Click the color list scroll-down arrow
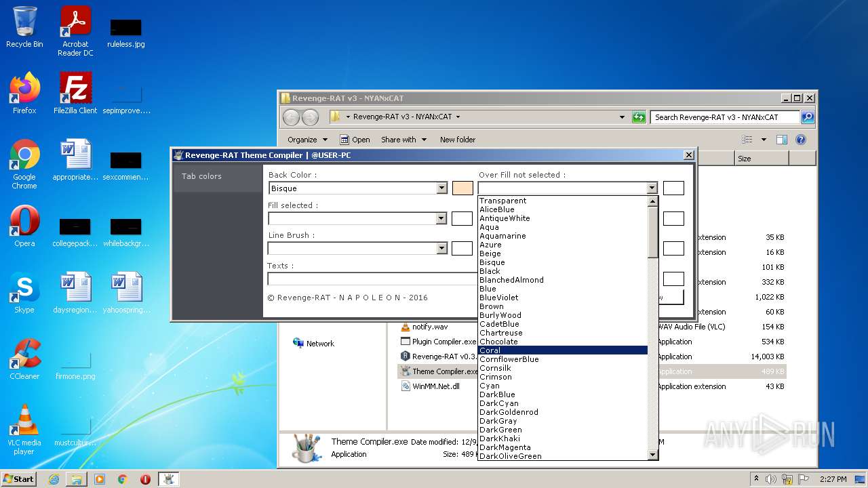 653,455
